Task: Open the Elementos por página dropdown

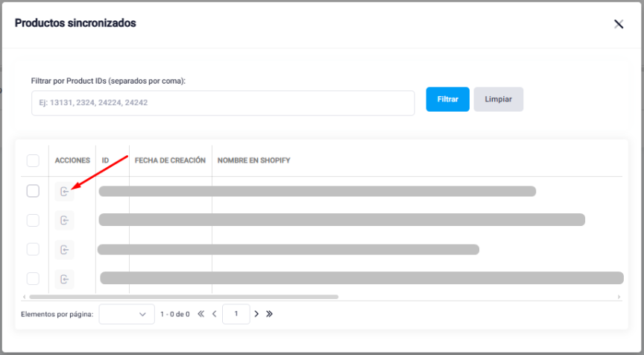Action: coord(127,314)
